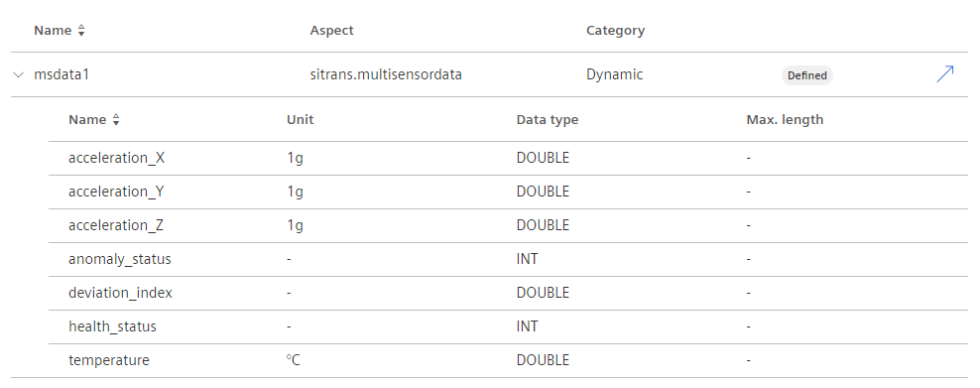Click the Category column header
The height and width of the screenshot is (388, 980).
coord(615,31)
